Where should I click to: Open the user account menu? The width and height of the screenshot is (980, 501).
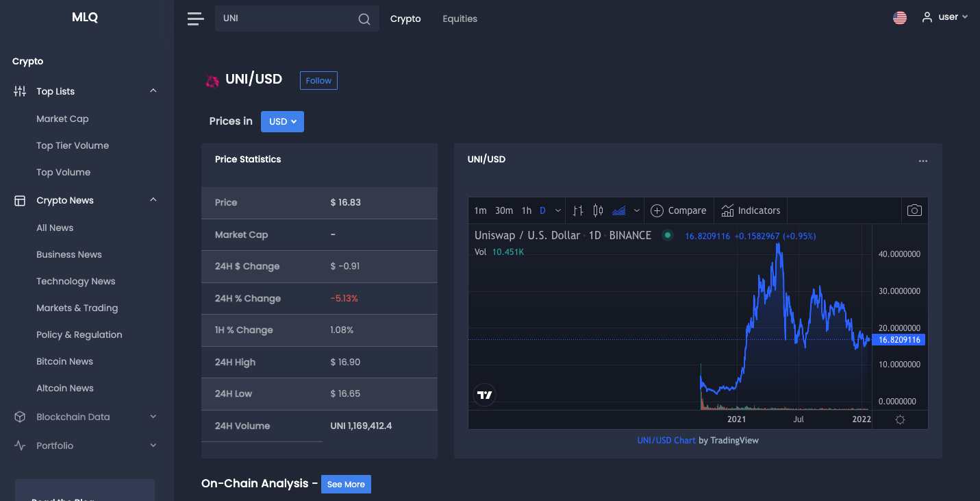point(944,17)
